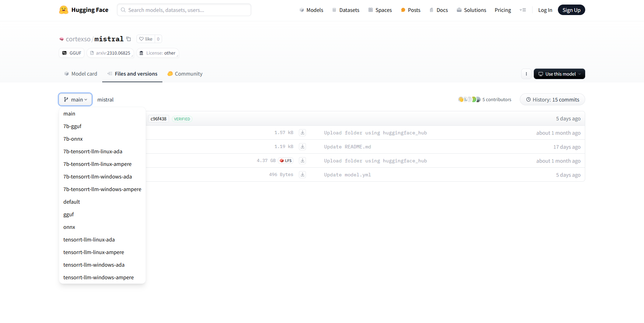
Task: Open the 5 contributors list
Action: click(x=497, y=99)
